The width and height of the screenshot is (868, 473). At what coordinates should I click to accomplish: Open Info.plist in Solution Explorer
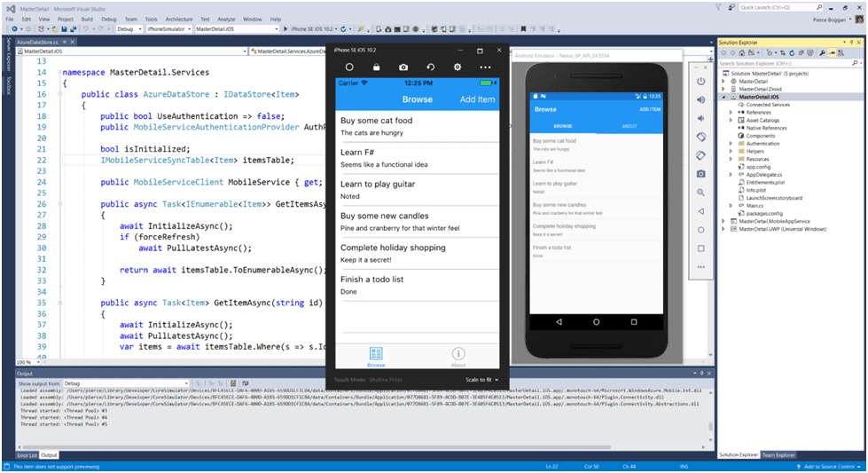coord(755,190)
